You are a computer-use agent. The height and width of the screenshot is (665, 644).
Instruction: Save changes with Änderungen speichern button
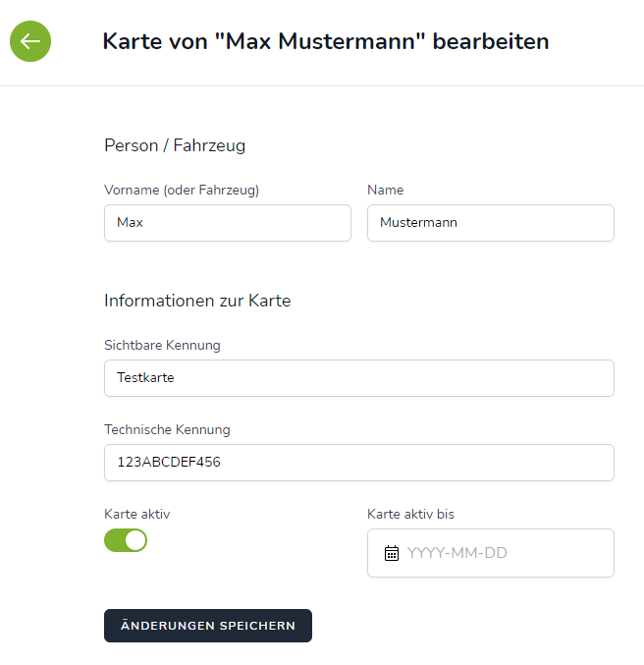coord(208,626)
